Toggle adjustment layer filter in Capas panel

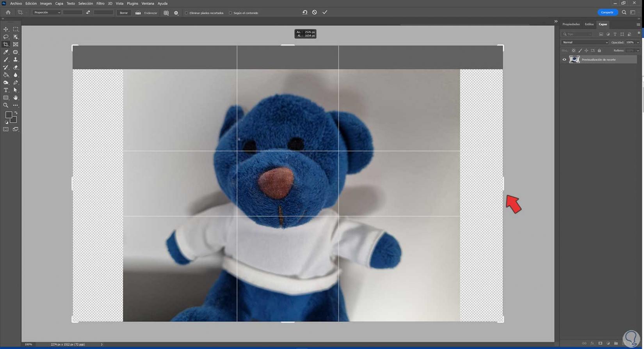click(x=608, y=34)
